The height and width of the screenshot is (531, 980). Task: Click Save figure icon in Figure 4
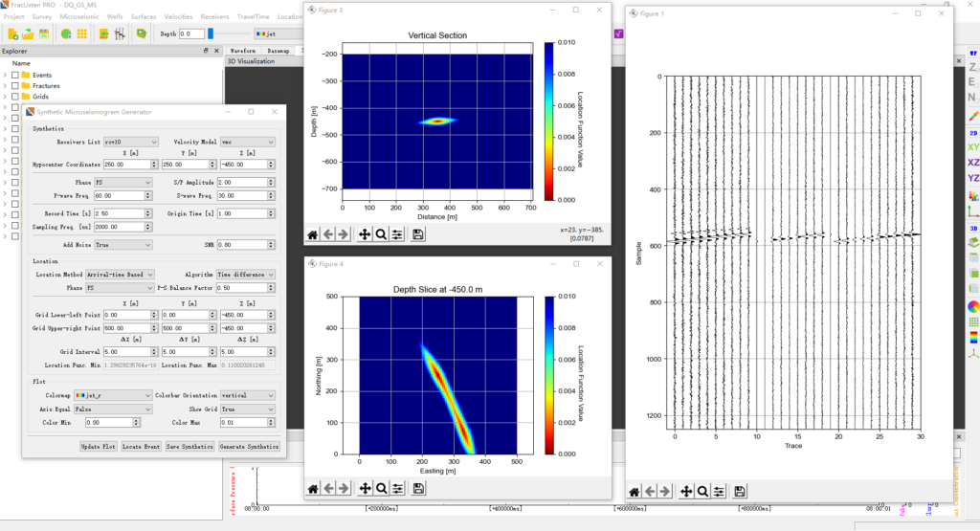tap(418, 489)
